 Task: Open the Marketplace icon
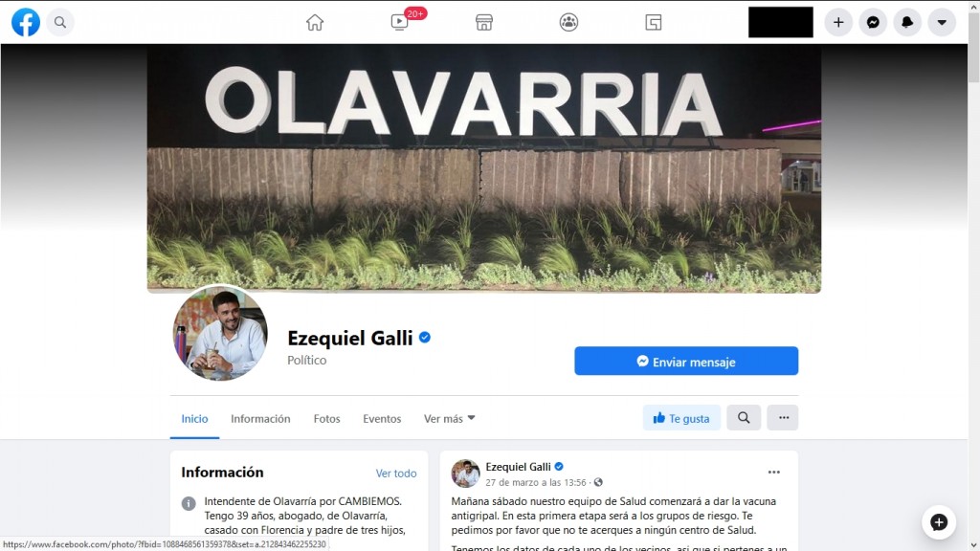coord(483,23)
